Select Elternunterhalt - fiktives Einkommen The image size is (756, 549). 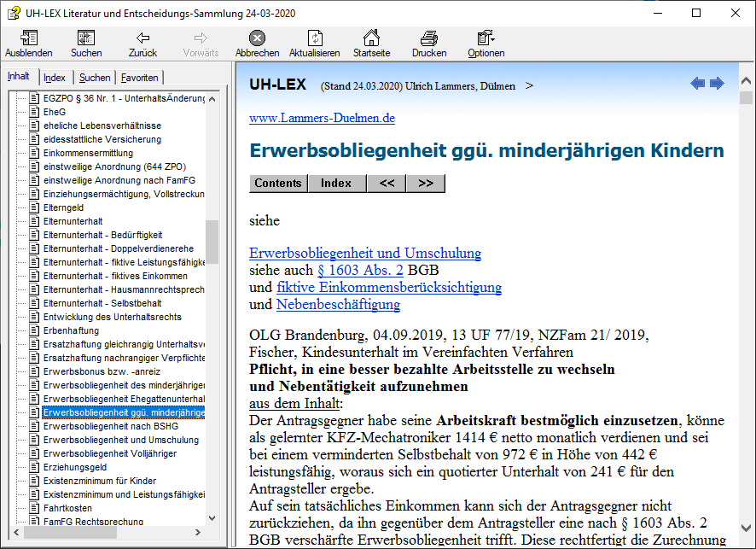click(115, 276)
